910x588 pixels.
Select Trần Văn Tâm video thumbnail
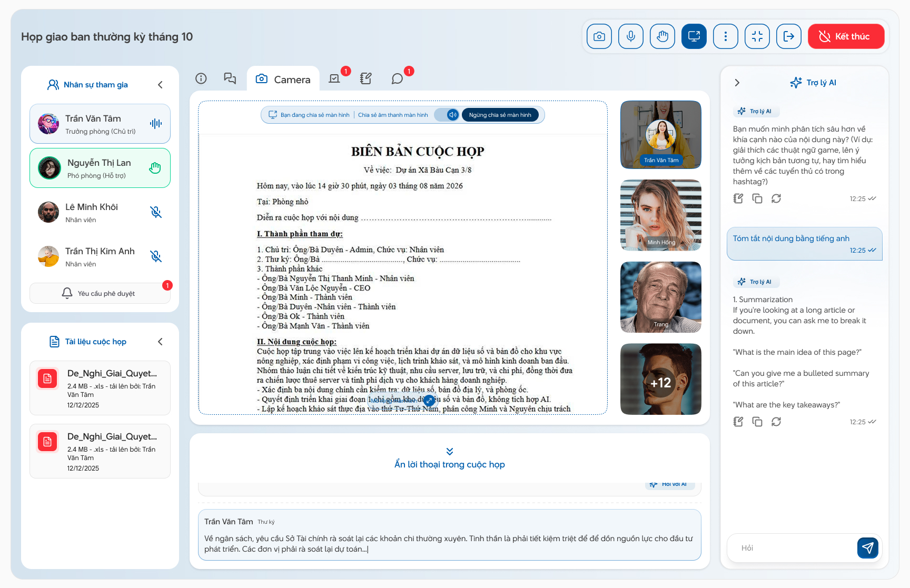(x=661, y=135)
